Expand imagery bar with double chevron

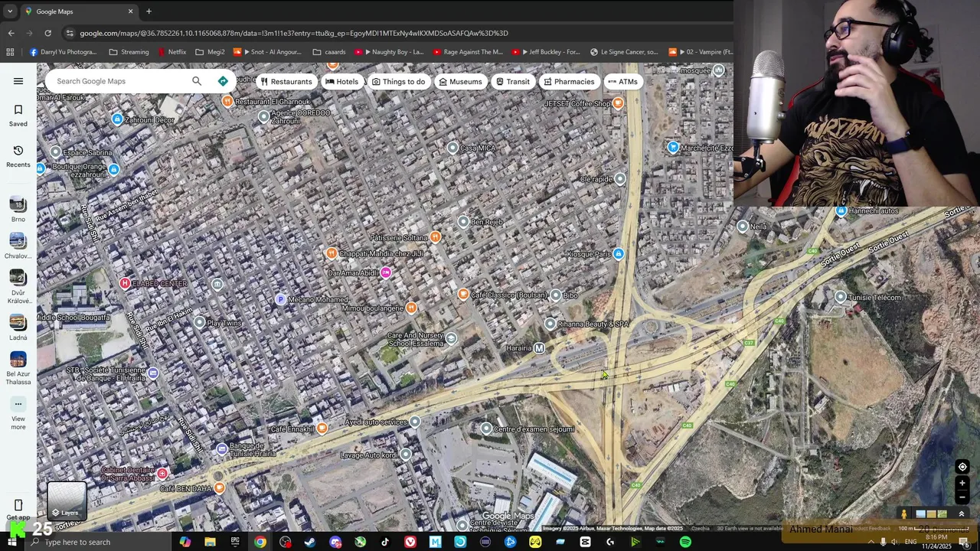pos(962,514)
